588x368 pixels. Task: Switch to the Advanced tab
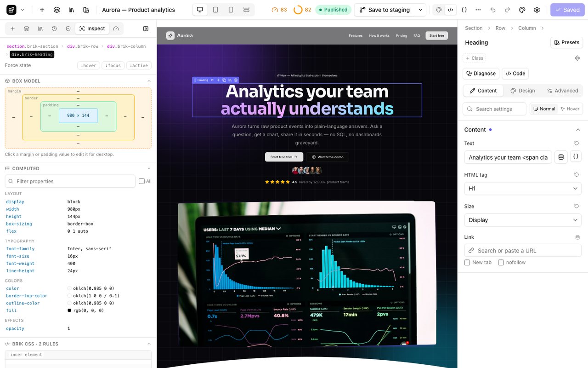point(562,91)
